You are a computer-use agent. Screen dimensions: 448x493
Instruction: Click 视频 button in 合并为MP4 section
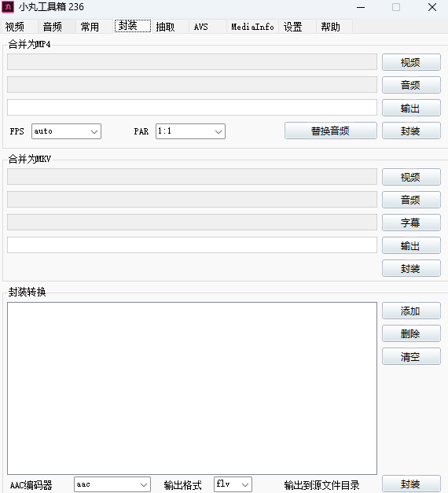point(411,62)
